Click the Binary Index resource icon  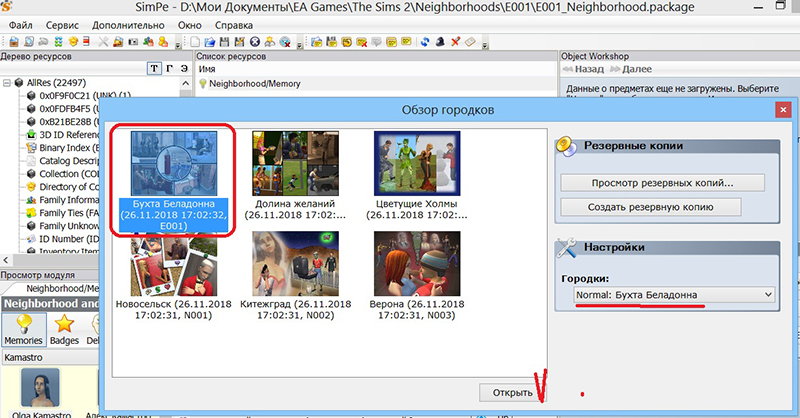pos(30,148)
